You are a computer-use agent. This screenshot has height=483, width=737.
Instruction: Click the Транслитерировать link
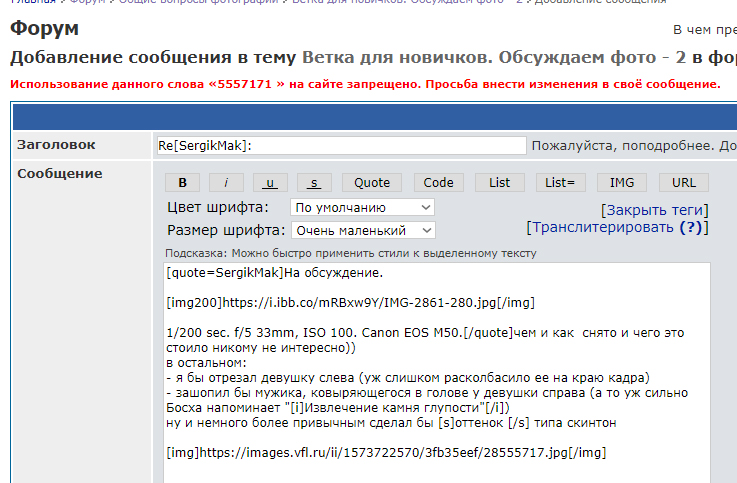pyautogui.click(x=602, y=227)
